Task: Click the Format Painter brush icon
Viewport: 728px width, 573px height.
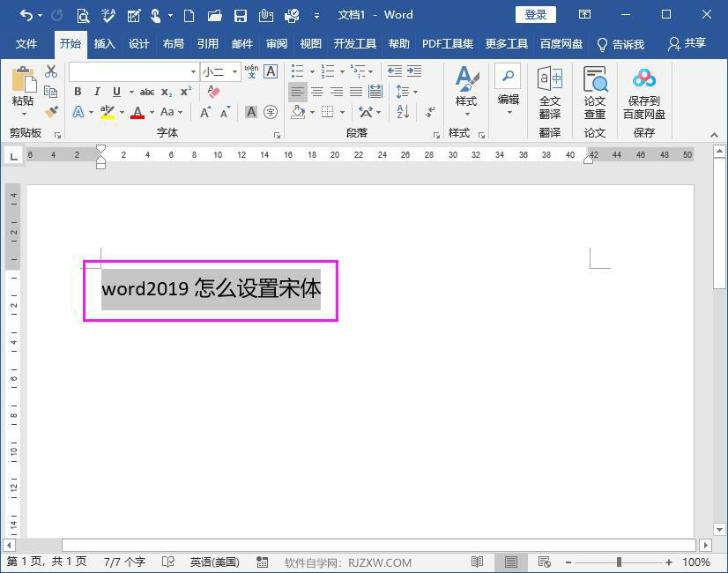Action: tap(50, 112)
